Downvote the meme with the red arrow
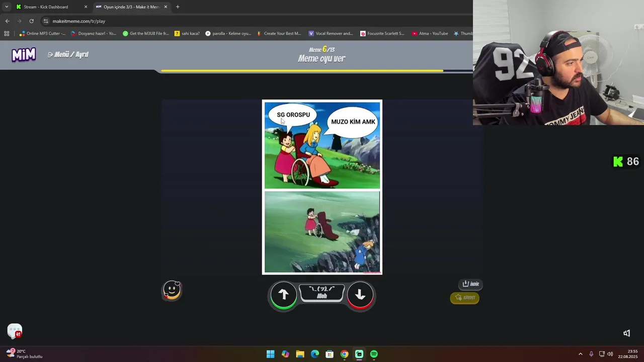644x362 pixels. click(360, 295)
